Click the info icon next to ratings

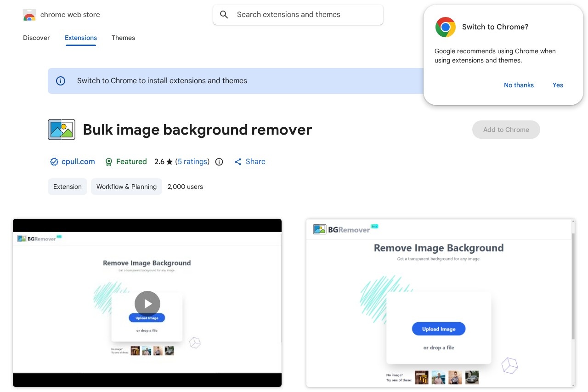point(219,162)
